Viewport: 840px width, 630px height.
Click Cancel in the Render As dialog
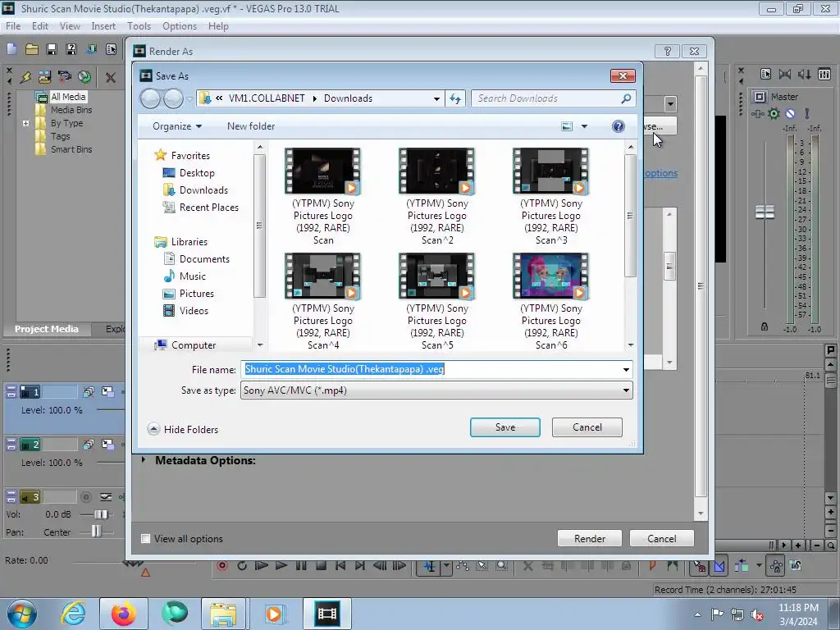pos(662,538)
